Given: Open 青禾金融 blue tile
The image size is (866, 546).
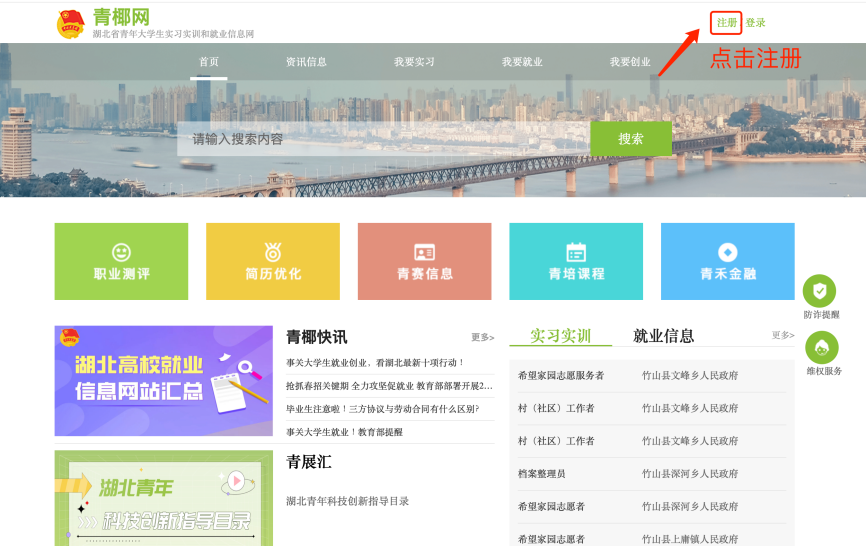Looking at the screenshot, I should click(727, 261).
